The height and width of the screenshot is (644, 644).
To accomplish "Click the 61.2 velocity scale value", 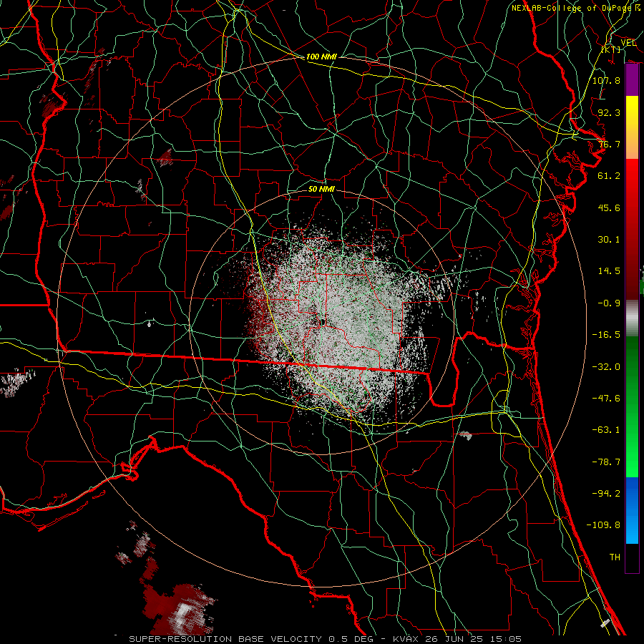I will click(x=609, y=176).
